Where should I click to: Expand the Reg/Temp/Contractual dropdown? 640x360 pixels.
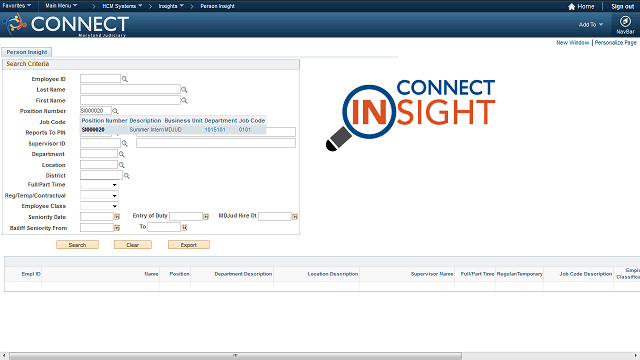(99, 196)
